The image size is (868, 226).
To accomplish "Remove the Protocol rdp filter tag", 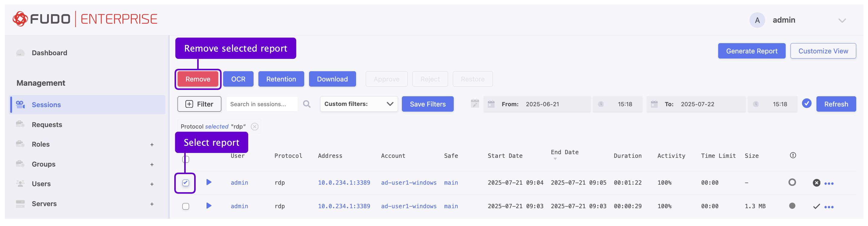I will click(254, 126).
